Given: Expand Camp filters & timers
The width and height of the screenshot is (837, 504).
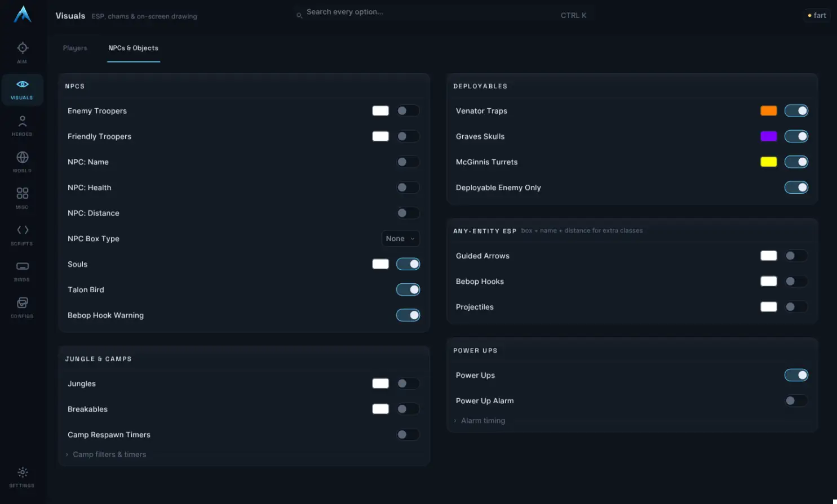Looking at the screenshot, I should [x=106, y=454].
